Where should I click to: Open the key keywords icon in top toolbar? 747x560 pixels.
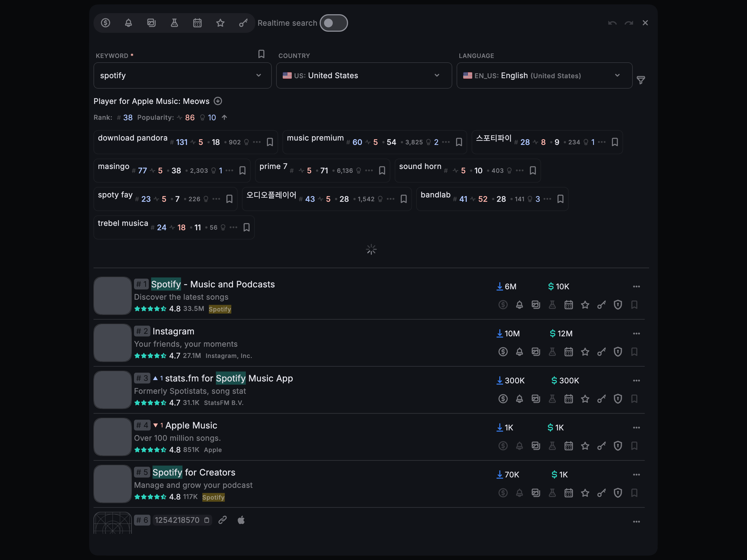point(243,23)
